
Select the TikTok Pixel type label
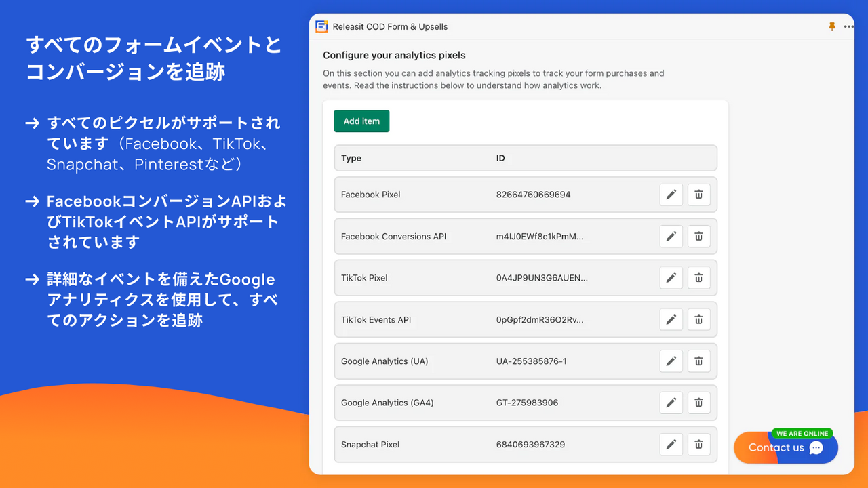coord(364,278)
